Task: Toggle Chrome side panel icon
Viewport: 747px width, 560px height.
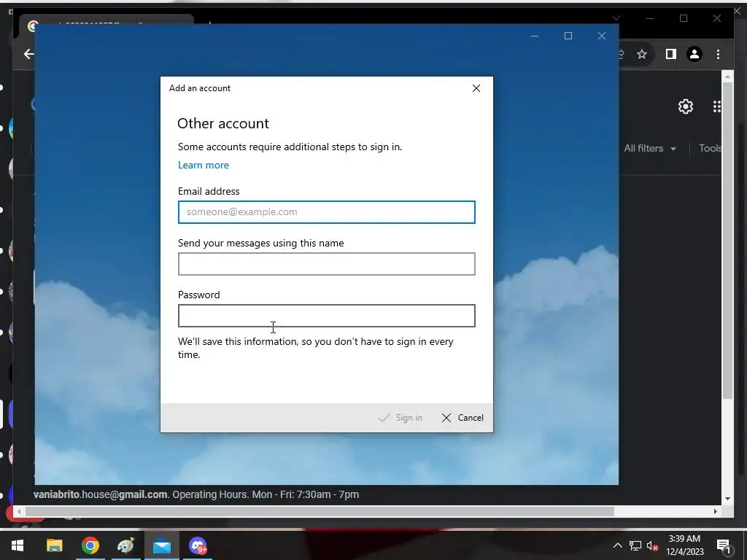Action: tap(671, 54)
